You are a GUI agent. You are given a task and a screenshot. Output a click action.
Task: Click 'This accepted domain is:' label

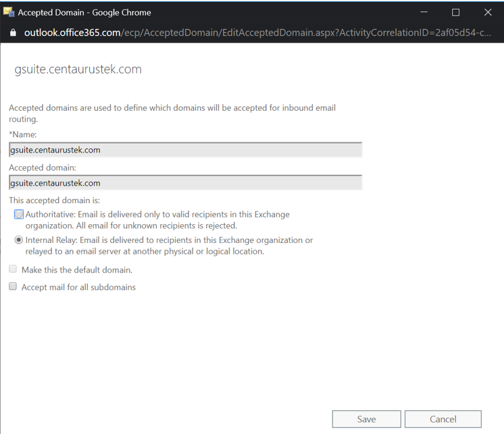(55, 200)
